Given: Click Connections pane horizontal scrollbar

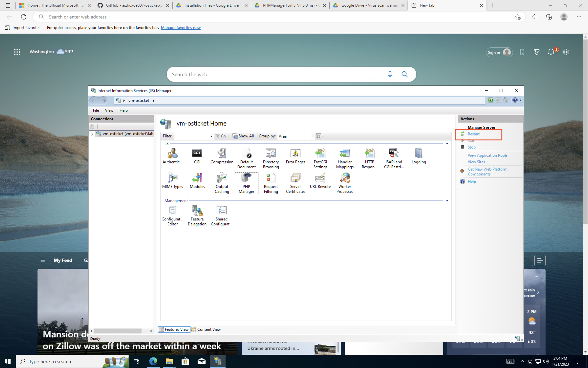Looking at the screenshot, I should [118, 331].
